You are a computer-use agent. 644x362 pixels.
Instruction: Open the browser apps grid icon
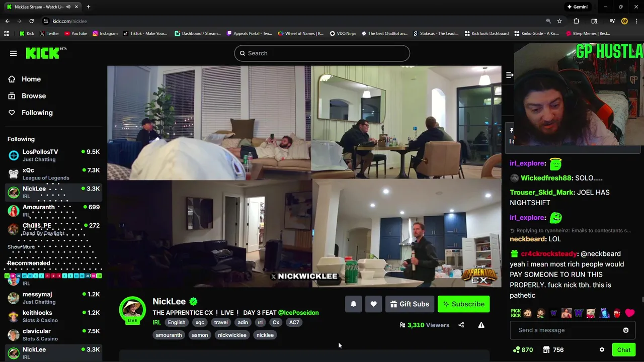pos(7,34)
